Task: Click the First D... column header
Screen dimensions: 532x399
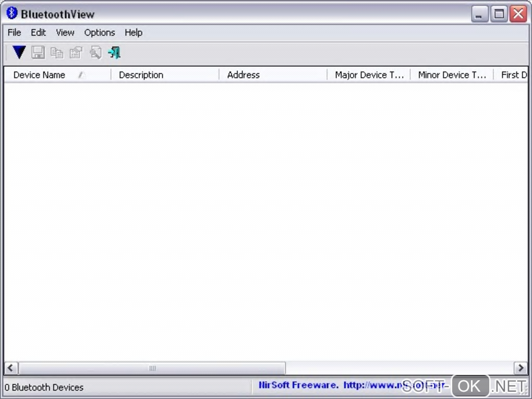Action: pyautogui.click(x=511, y=75)
